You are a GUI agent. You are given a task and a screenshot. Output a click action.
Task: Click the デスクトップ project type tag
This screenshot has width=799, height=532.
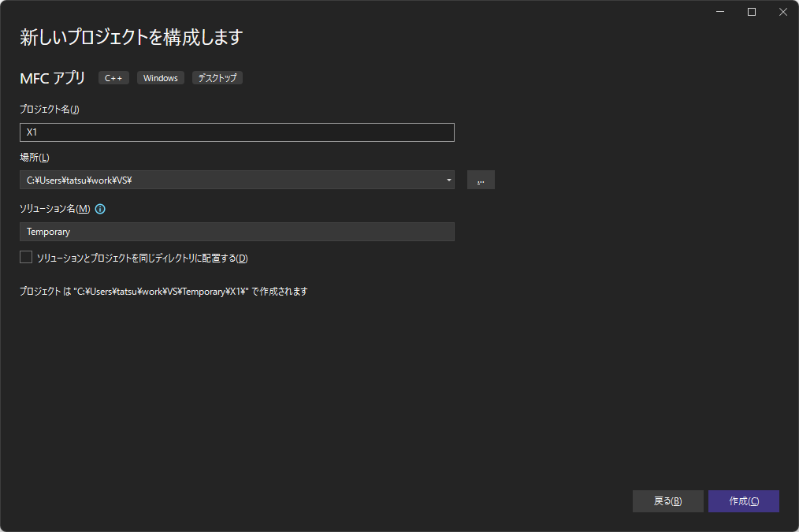pos(217,78)
